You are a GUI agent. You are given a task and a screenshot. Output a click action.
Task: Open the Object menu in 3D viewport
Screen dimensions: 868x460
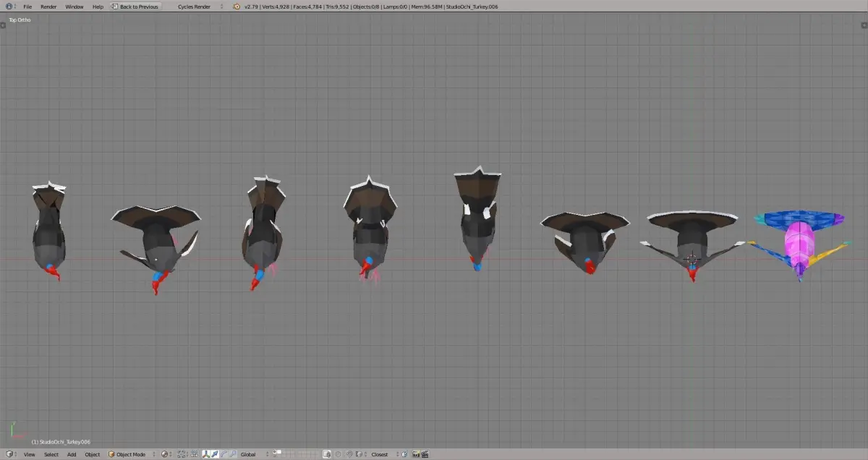pos(93,454)
